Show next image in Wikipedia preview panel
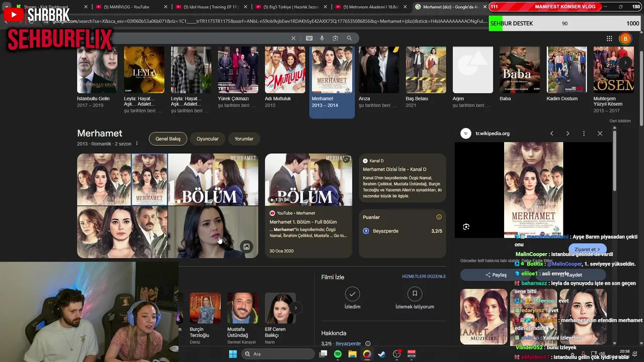 click(x=568, y=133)
